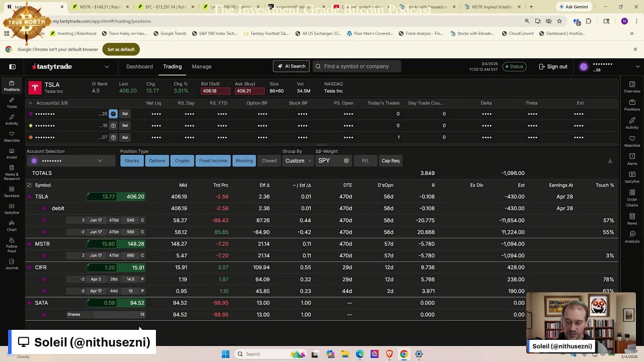This screenshot has height=362, width=644.
Task: Collapse the Account(s) 3/6 section
Action: click(x=30, y=103)
